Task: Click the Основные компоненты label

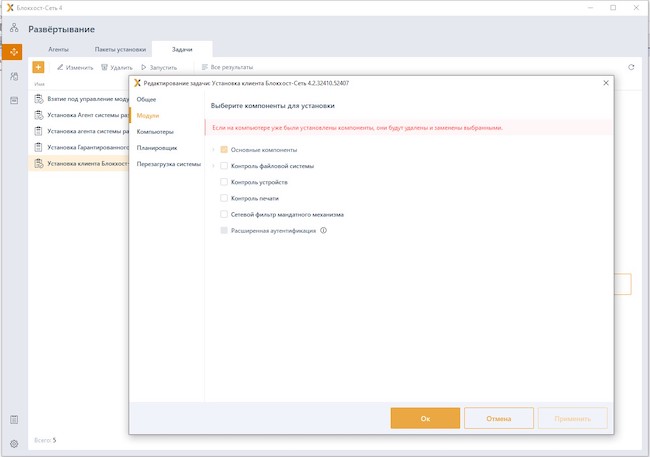Action: (x=264, y=150)
